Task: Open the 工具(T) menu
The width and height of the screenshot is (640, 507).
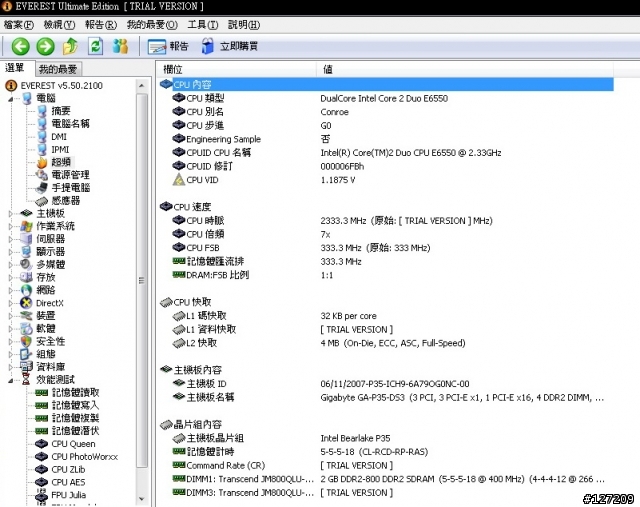Action: pos(203,25)
